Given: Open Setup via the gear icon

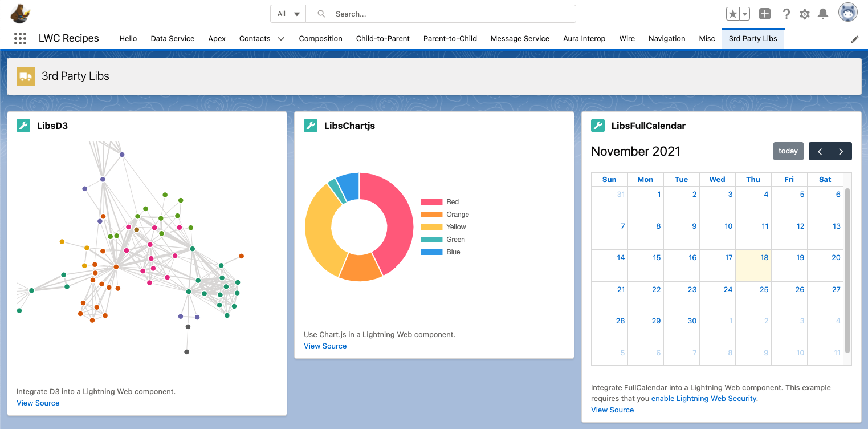Looking at the screenshot, I should click(x=804, y=13).
